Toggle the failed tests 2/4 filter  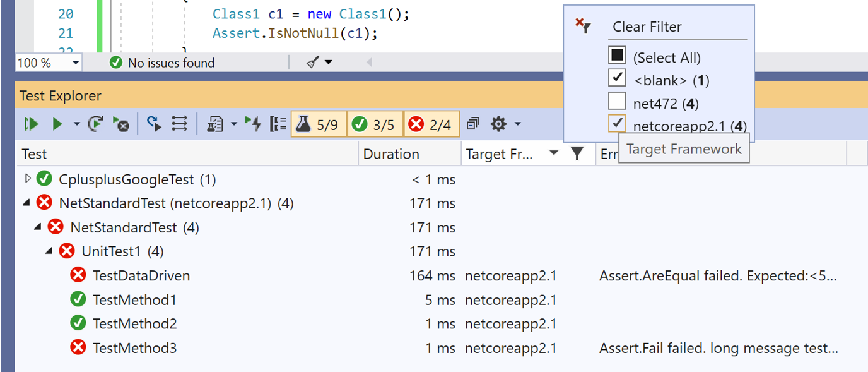[x=431, y=124]
